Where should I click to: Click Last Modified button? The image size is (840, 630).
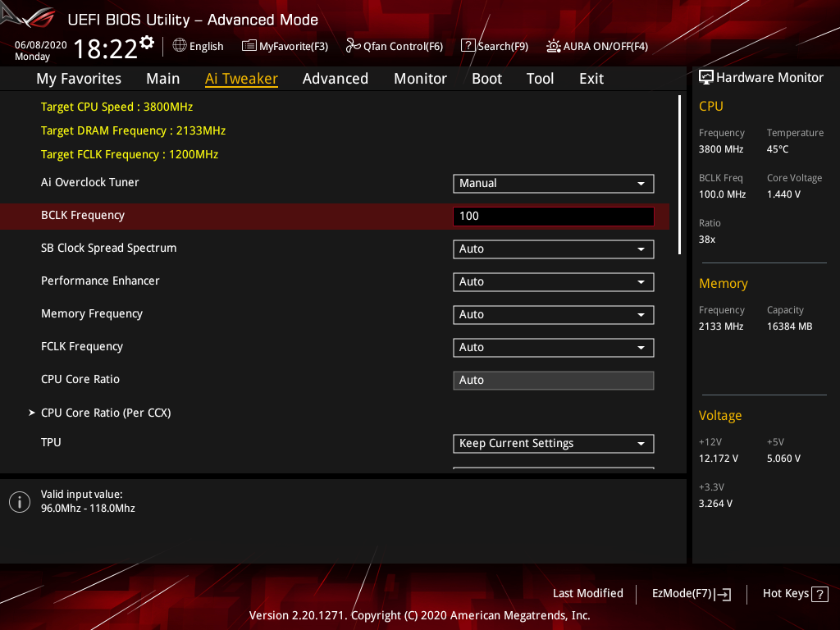(587, 593)
